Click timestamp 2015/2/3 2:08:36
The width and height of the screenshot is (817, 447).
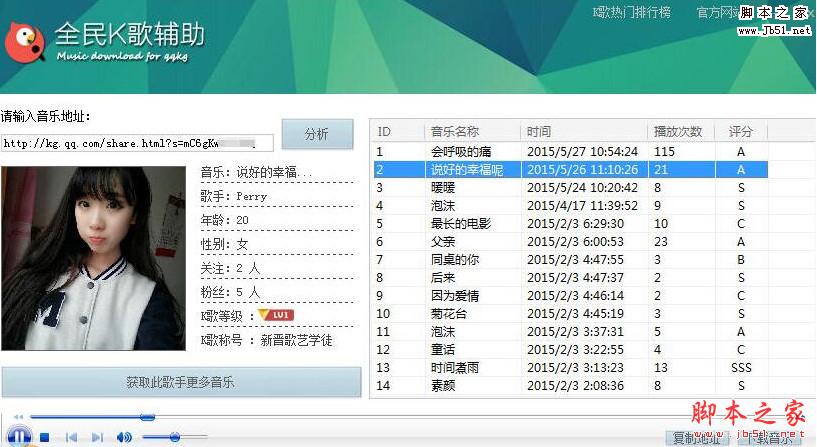point(575,386)
